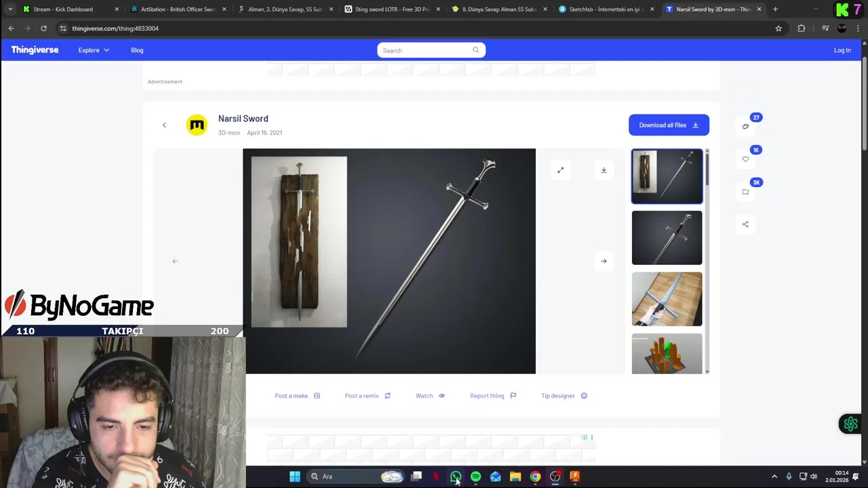Go back using the arrow beside designer avatar
The width and height of the screenshot is (868, 488).
pos(164,125)
